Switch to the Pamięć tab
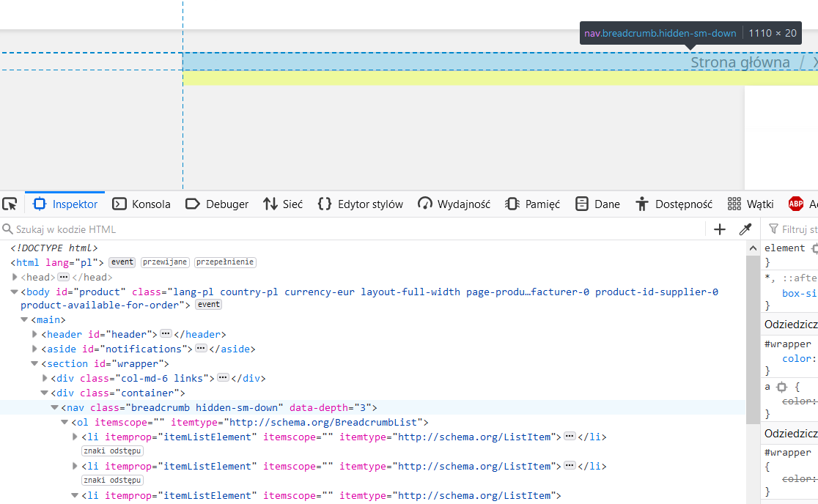This screenshot has height=504, width=818. [533, 204]
